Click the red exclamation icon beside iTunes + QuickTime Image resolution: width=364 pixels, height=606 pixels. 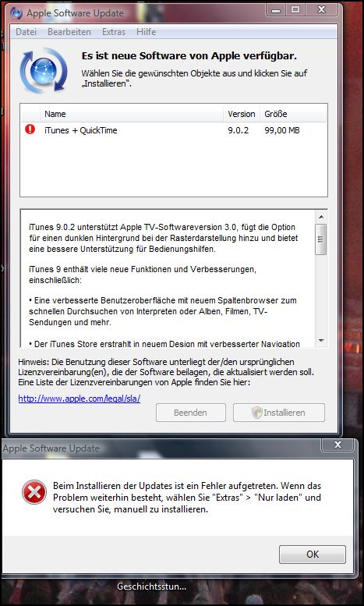coord(30,129)
